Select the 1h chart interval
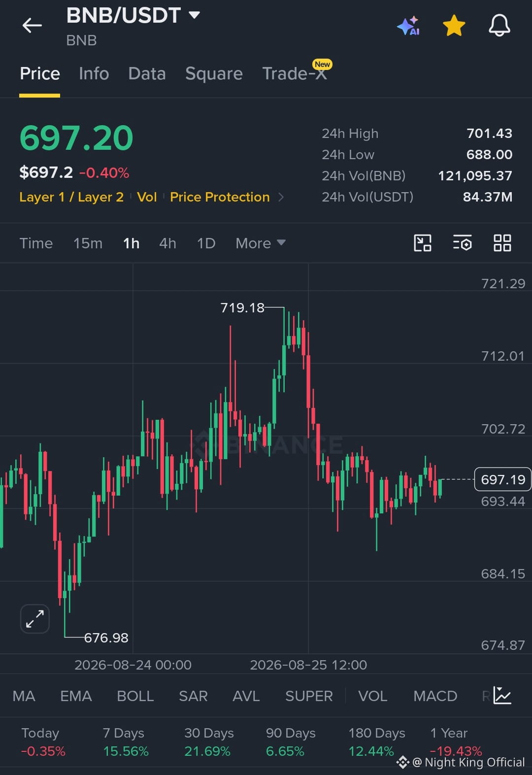Screen dimensions: 532x775 coord(131,243)
